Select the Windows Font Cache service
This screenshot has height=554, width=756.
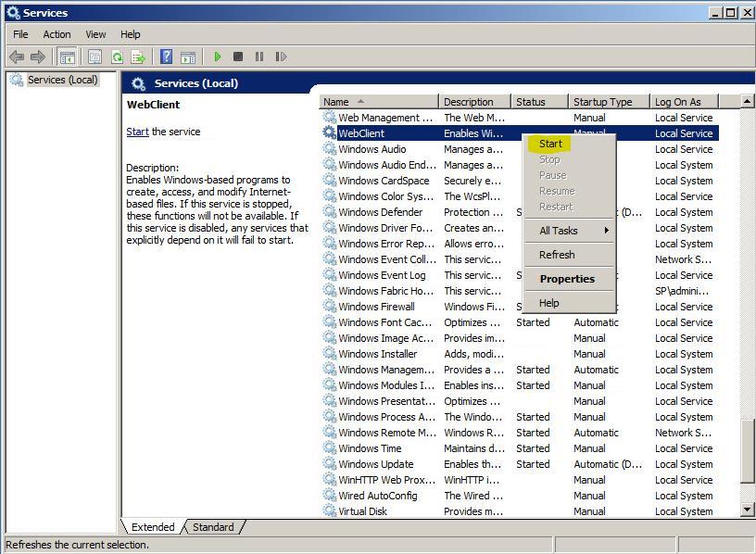click(x=519, y=322)
